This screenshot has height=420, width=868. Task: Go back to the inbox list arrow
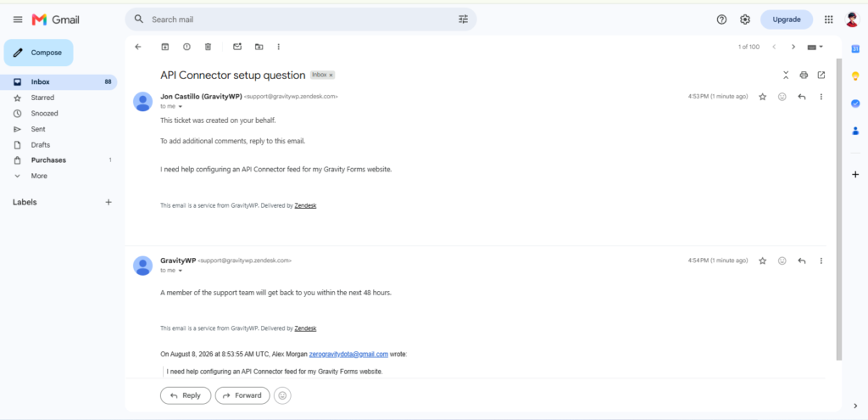click(x=138, y=48)
